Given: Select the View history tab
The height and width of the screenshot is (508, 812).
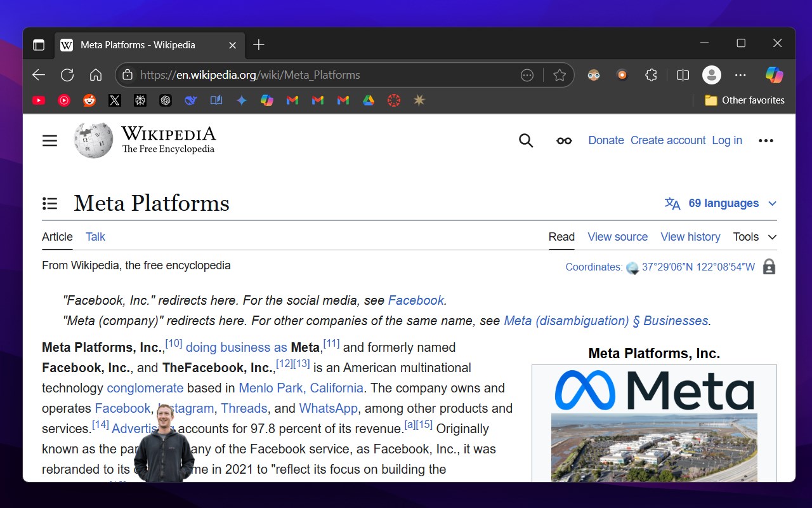Looking at the screenshot, I should (x=690, y=237).
